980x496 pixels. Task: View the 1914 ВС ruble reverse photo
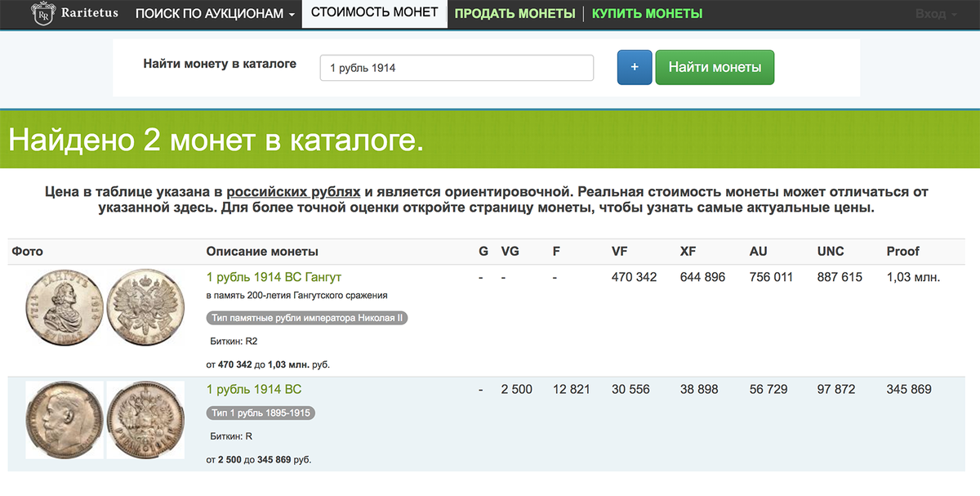(x=145, y=420)
